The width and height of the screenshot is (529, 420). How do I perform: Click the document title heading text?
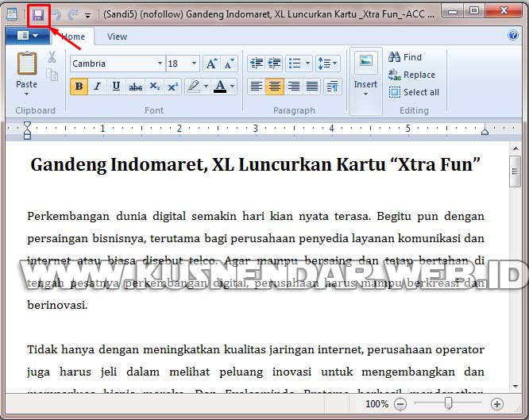click(x=256, y=165)
